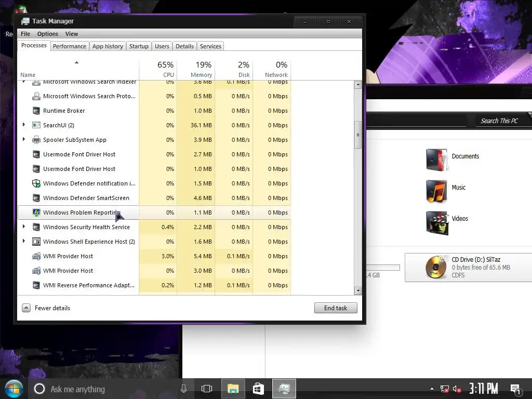Switch to the Services tab
The image size is (532, 399).
point(210,46)
